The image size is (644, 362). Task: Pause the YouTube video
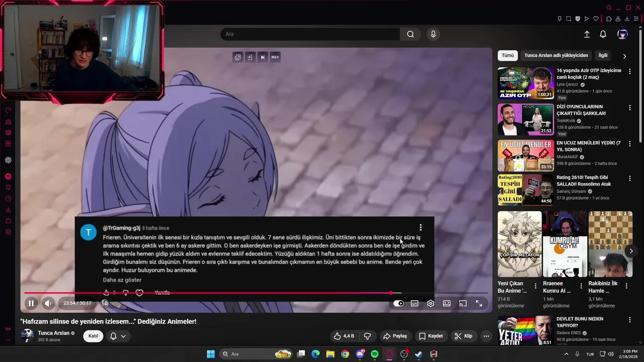[31, 303]
